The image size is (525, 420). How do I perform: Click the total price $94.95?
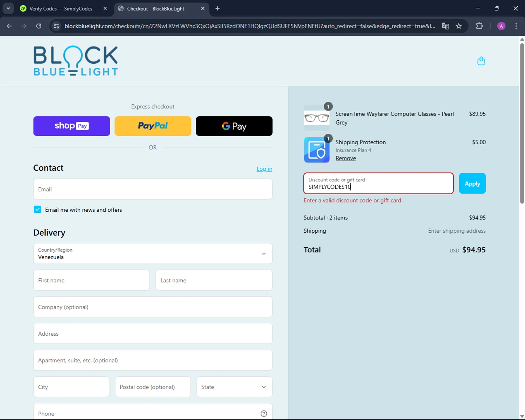pyautogui.click(x=474, y=250)
